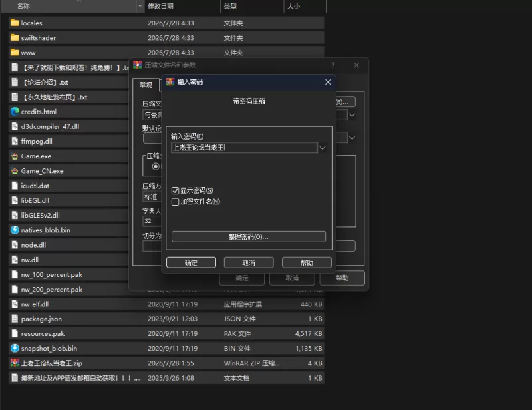
Task: Click the 应用程序扩展 type cell
Action: tap(243, 304)
